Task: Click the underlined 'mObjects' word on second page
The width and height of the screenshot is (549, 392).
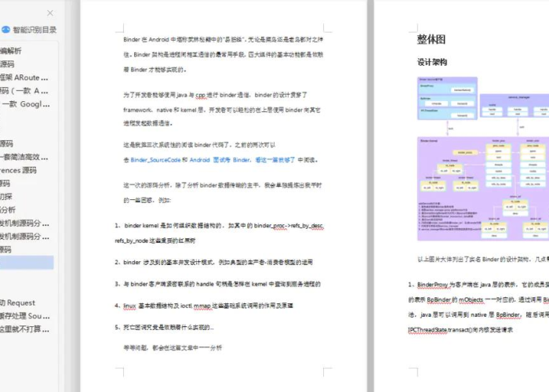Action: (x=471, y=300)
